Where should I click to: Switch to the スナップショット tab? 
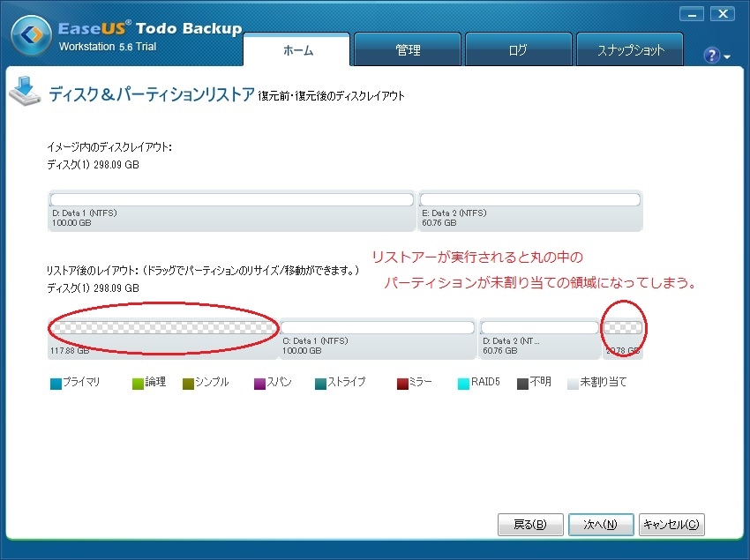[630, 49]
